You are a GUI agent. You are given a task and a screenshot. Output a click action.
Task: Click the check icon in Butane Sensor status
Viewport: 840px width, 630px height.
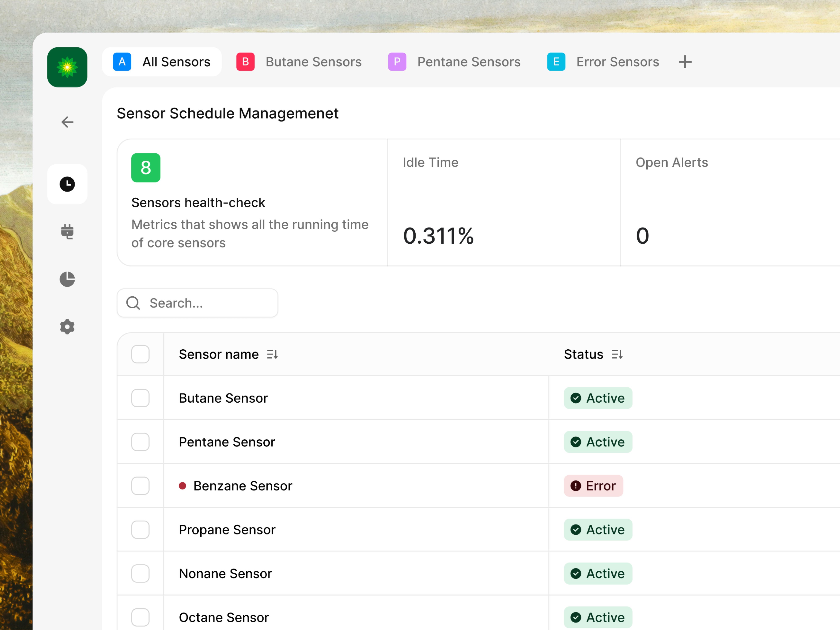point(576,398)
